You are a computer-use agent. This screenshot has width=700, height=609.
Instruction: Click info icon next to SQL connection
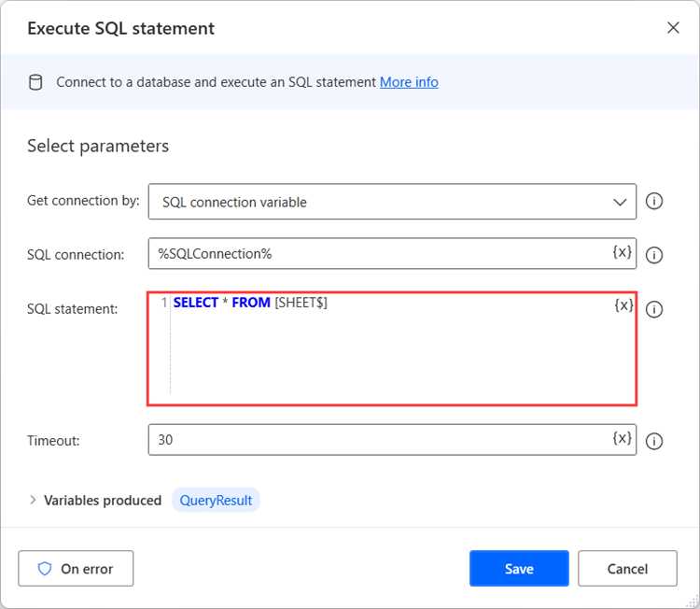click(654, 255)
